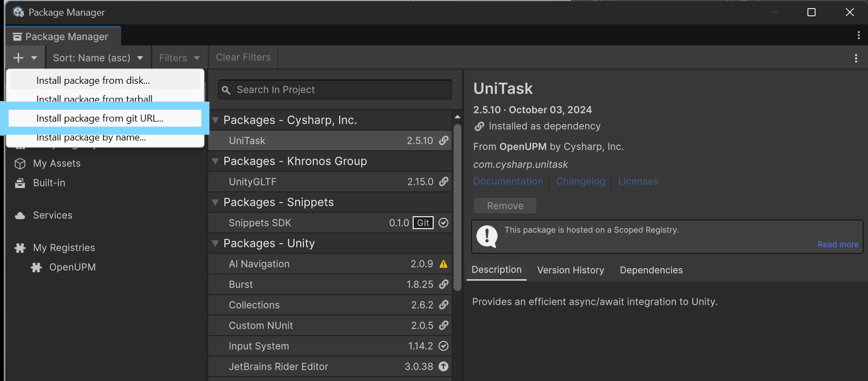Open toolbar three-dot options menu
The image size is (868, 381).
pyautogui.click(x=856, y=58)
